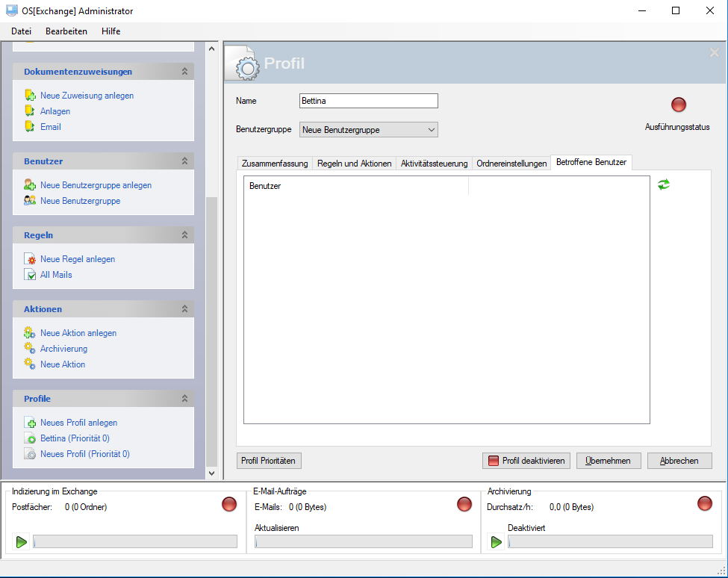
Task: Click the Neues Profil anlegen icon
Action: click(30, 423)
